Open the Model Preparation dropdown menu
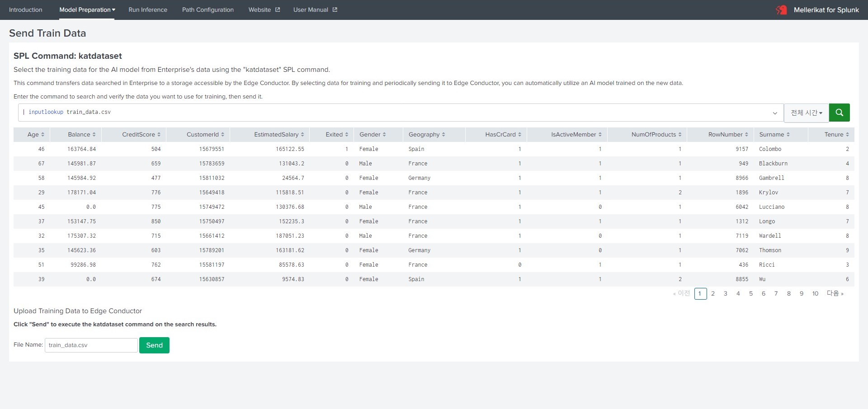This screenshot has width=868, height=409. coord(87,9)
